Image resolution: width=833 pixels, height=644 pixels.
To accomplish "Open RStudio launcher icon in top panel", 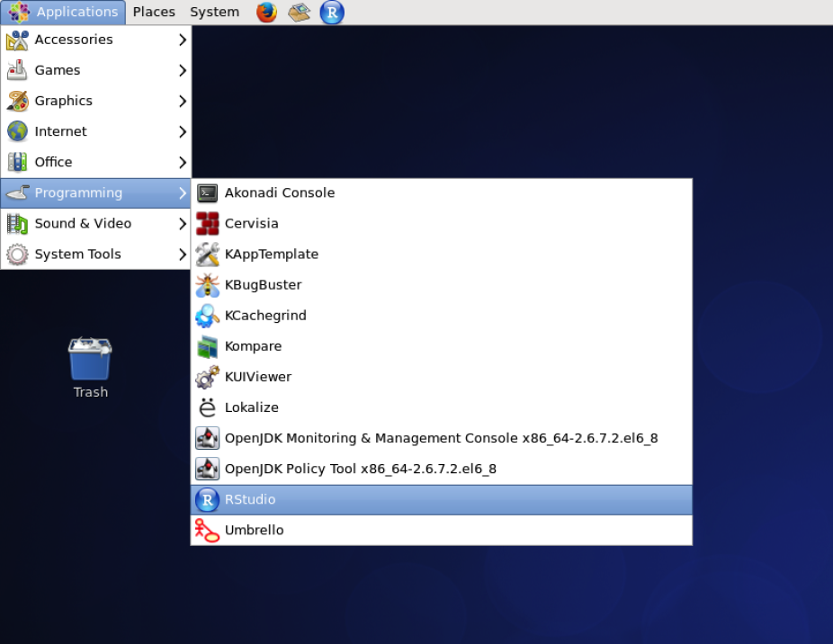I will point(332,13).
